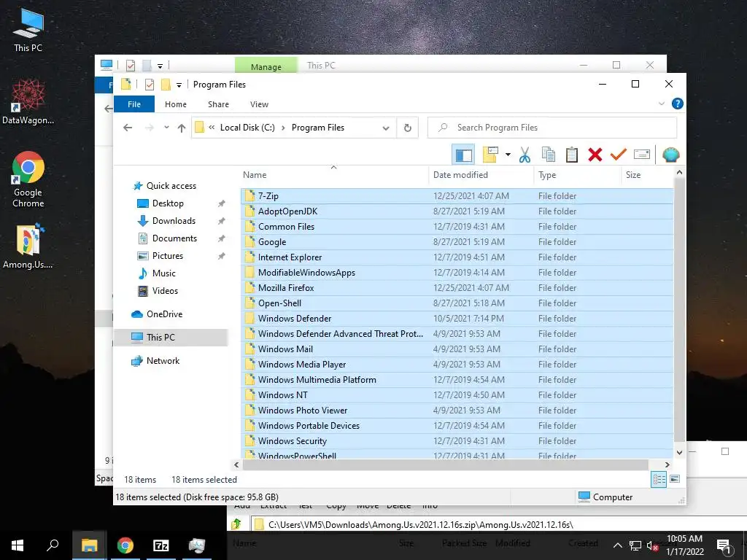The height and width of the screenshot is (560, 747).
Task: Select Network in navigation pane
Action: pyautogui.click(x=163, y=361)
